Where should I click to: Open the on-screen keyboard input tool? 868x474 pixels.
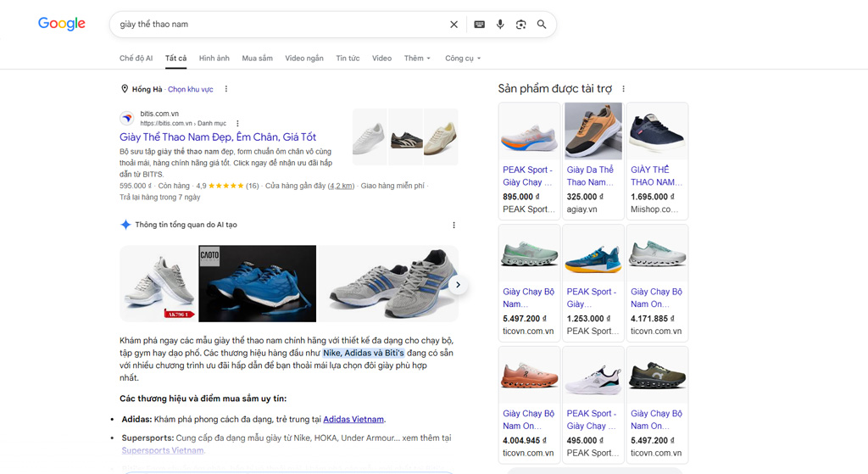pos(480,25)
